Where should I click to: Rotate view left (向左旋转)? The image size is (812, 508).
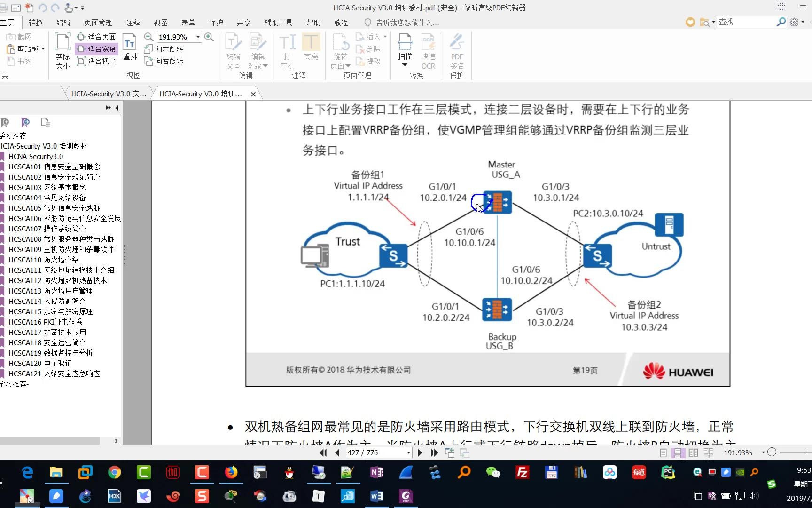[164, 49]
